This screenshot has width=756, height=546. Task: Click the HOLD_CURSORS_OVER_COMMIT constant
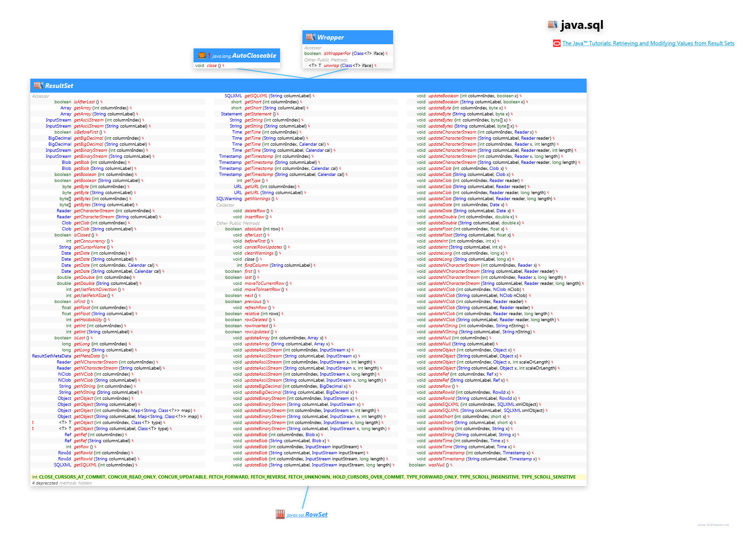click(x=368, y=477)
